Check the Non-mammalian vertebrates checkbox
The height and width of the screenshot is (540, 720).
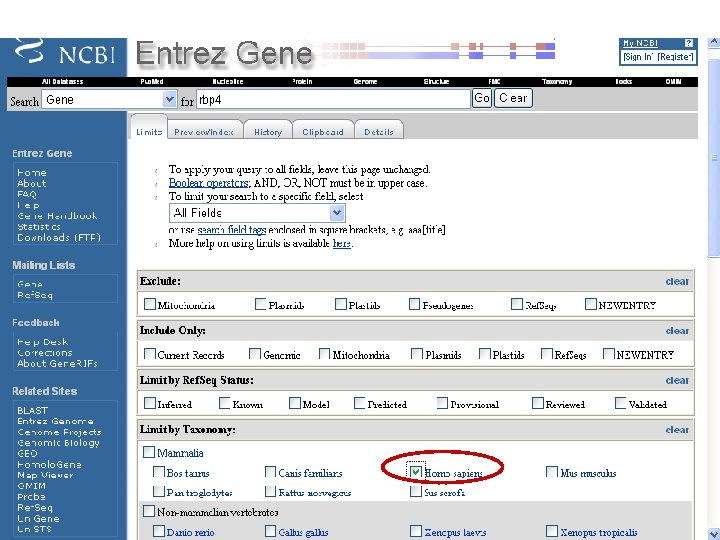149,511
